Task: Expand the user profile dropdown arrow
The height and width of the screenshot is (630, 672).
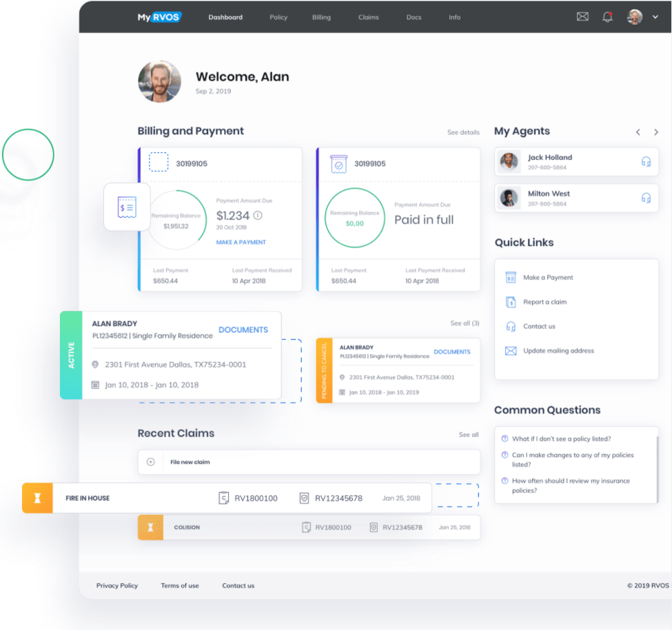Action: click(x=655, y=17)
